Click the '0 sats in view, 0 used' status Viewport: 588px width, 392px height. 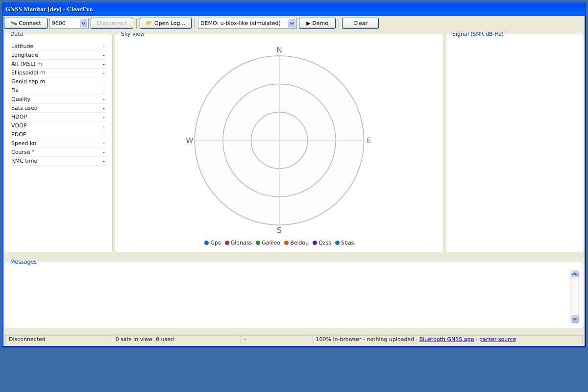tap(176, 339)
